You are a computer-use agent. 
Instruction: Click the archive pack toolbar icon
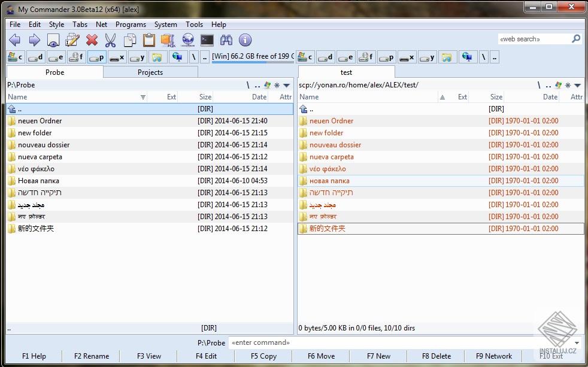point(168,40)
